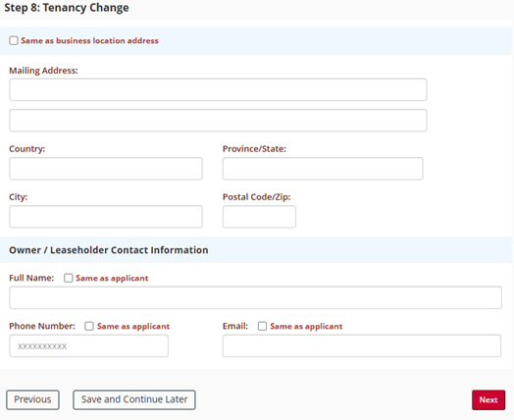Click into the Country field
The width and height of the screenshot is (514, 420).
pos(106,169)
